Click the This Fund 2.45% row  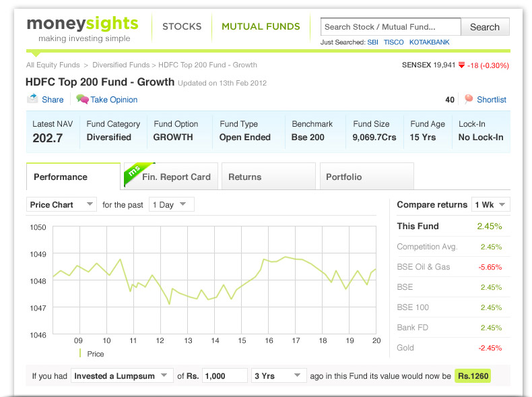coord(453,226)
